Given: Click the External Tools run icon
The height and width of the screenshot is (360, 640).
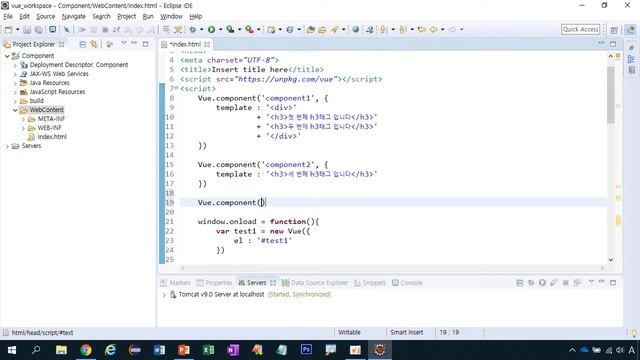Looking at the screenshot, I should (249, 29).
